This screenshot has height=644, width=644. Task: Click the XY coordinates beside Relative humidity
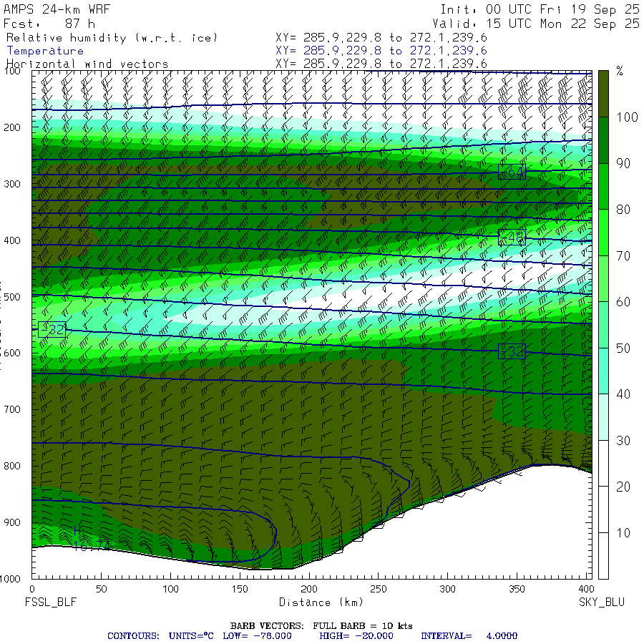point(381,38)
